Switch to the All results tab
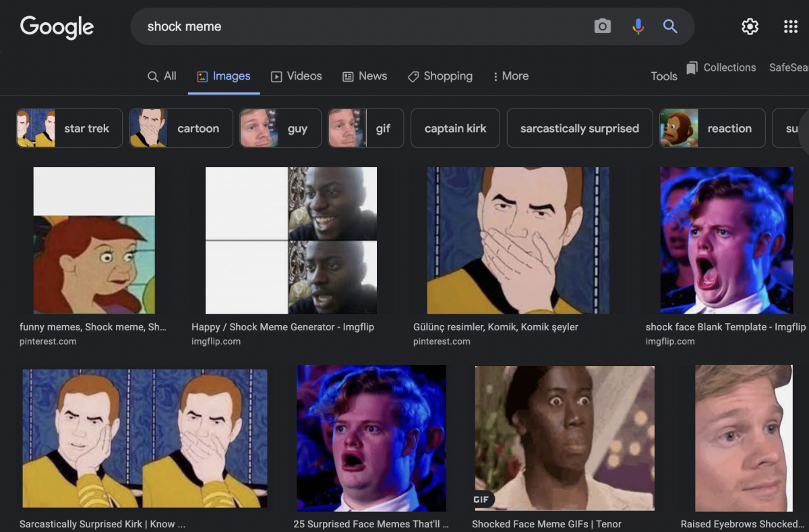The image size is (809, 532). 162,76
